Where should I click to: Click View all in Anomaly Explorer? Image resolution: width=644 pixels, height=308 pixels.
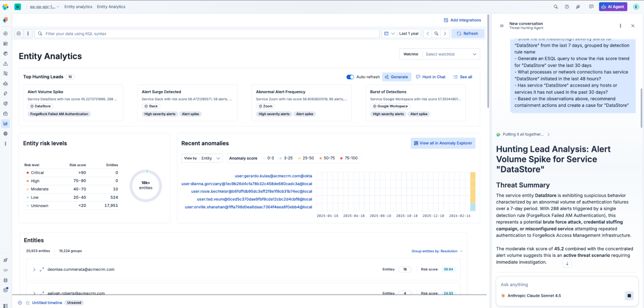[443, 143]
